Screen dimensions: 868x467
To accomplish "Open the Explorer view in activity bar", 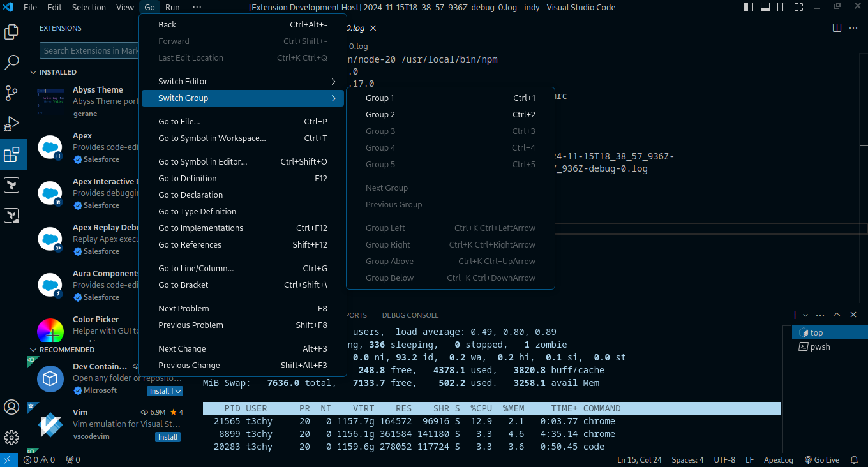I will click(x=11, y=32).
